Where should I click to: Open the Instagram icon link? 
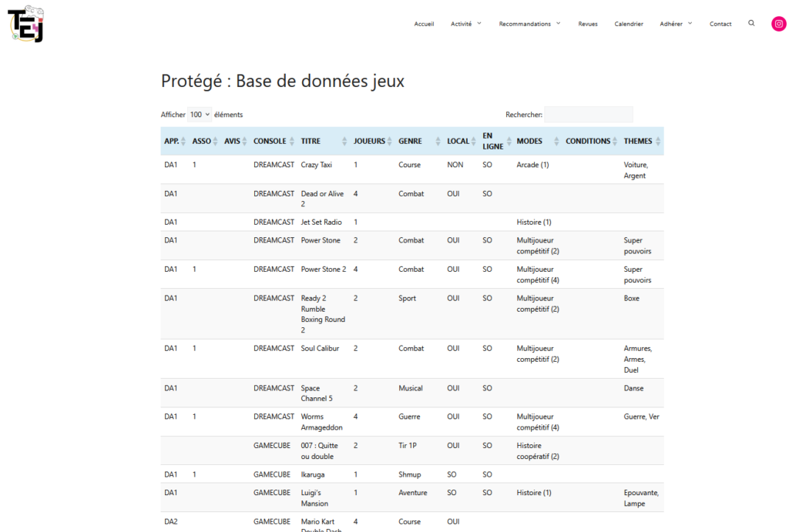pyautogui.click(x=779, y=24)
